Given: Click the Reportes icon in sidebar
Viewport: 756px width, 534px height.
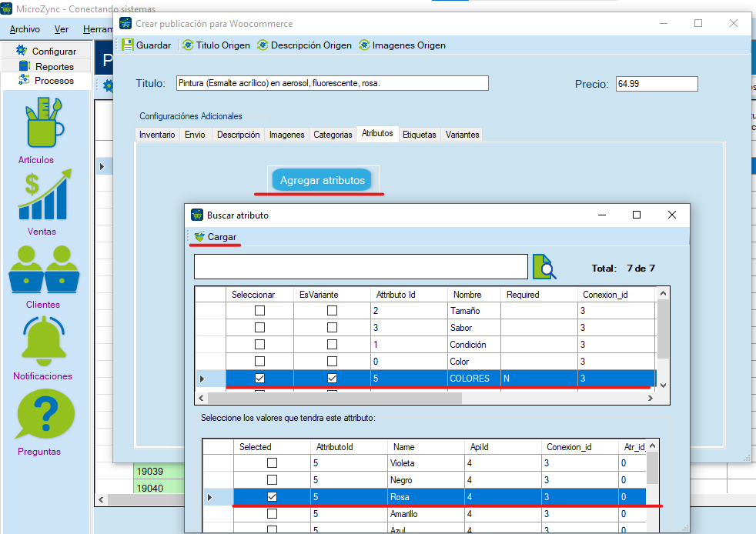Looking at the screenshot, I should (x=24, y=65).
